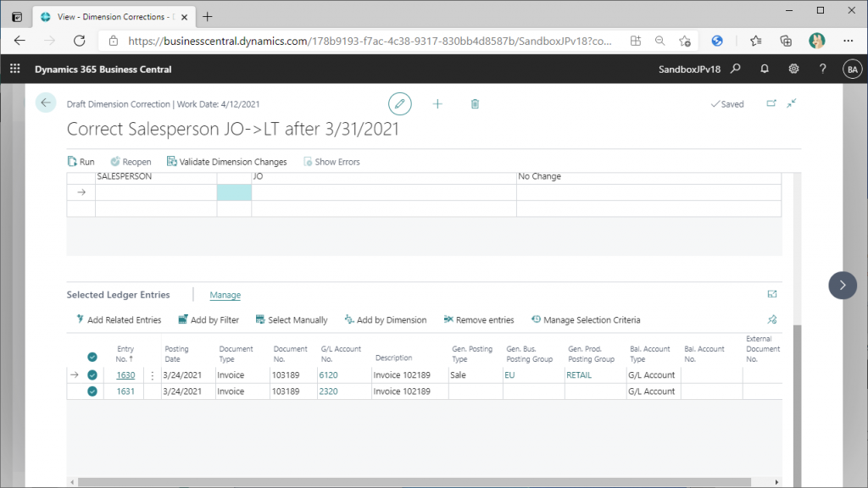The image size is (868, 488).
Task: Click the Edit pencil icon
Action: [400, 104]
